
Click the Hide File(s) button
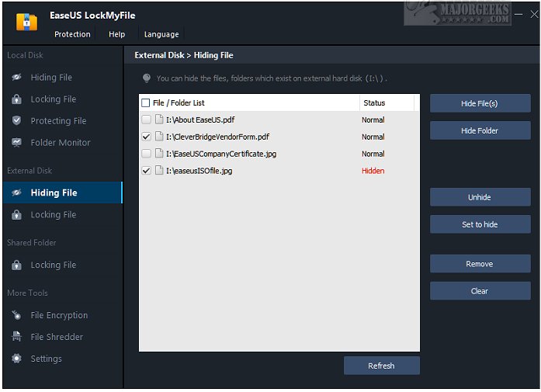(480, 103)
